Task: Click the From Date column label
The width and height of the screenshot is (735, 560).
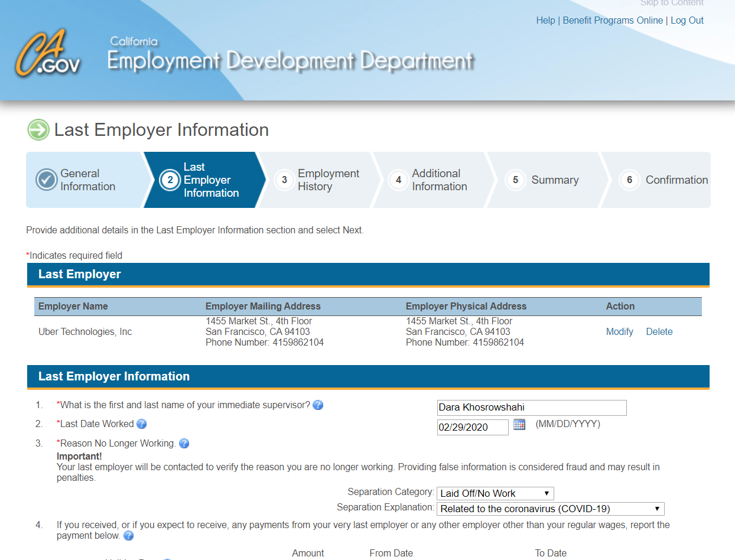Action: (x=391, y=554)
